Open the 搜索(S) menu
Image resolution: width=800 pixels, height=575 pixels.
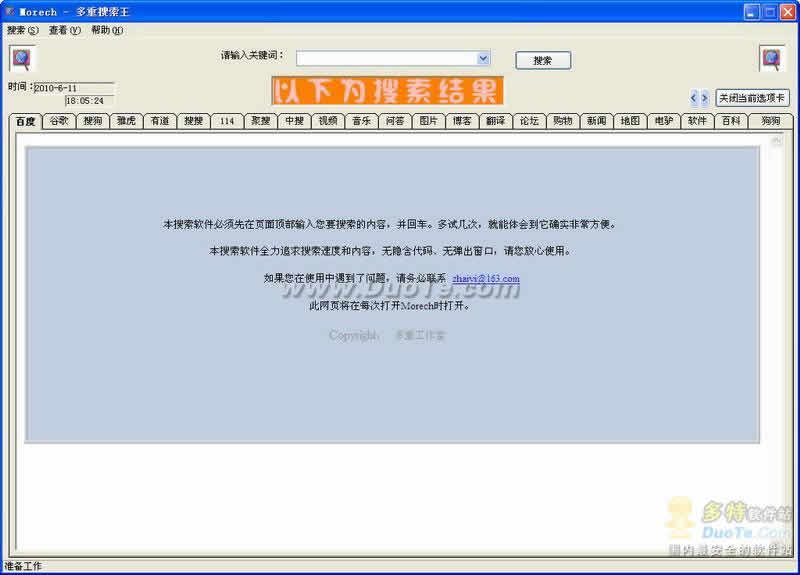click(22, 31)
